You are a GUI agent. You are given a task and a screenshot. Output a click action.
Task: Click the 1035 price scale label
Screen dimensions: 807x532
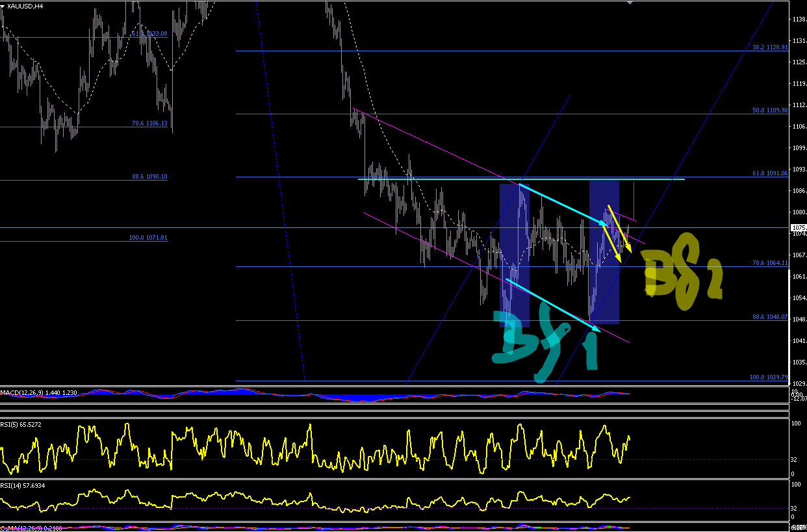pos(799,362)
